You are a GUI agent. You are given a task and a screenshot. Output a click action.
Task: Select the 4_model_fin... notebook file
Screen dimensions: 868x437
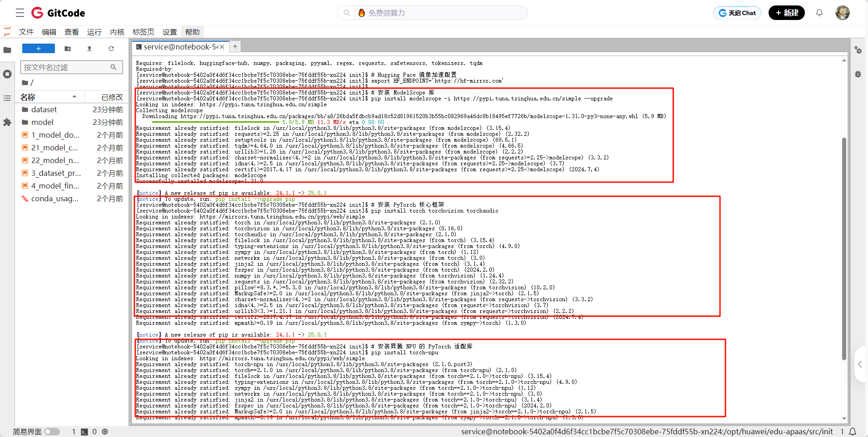coord(72,186)
